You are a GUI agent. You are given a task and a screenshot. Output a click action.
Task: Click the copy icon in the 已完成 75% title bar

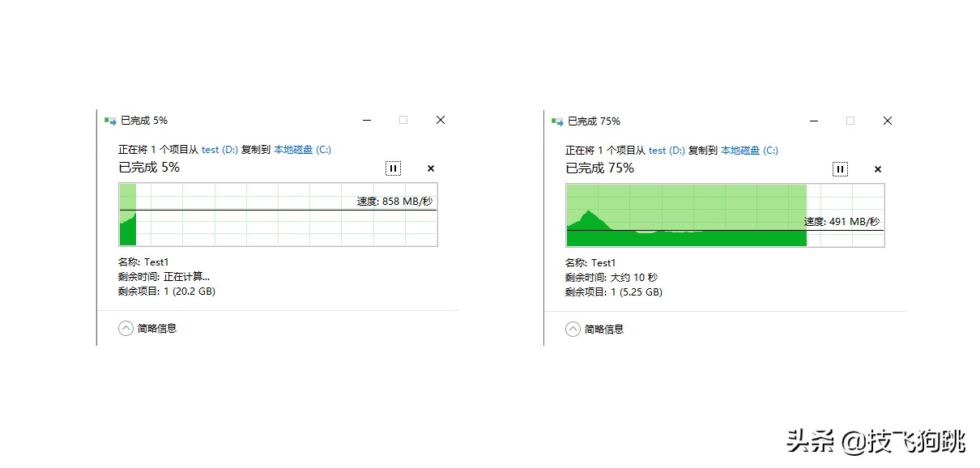(556, 120)
